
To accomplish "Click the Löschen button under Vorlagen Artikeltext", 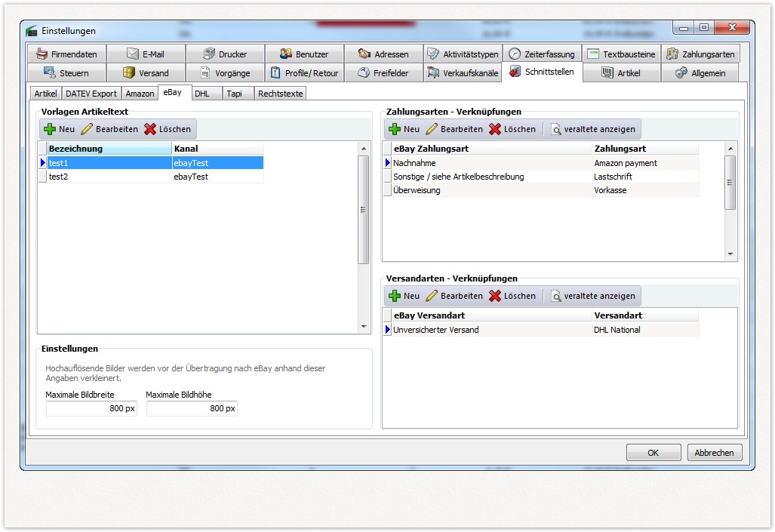I will click(x=168, y=129).
